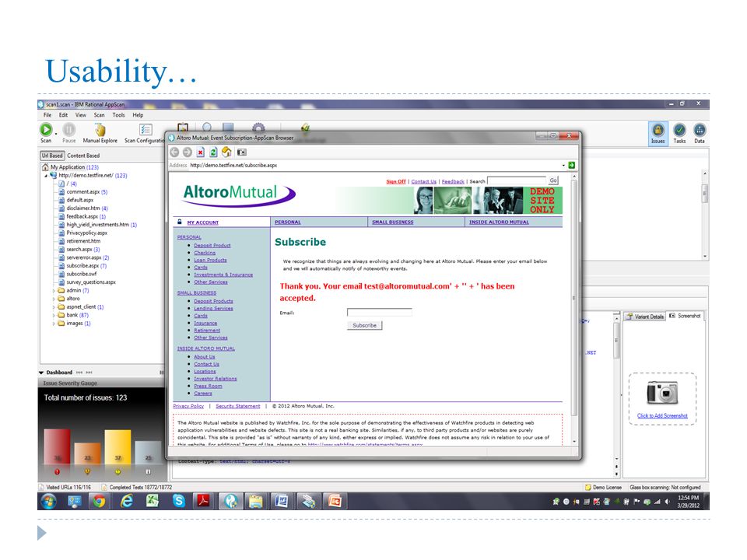Open the Click to Add Screenshot link
This screenshot has height=560, width=747.
[662, 415]
